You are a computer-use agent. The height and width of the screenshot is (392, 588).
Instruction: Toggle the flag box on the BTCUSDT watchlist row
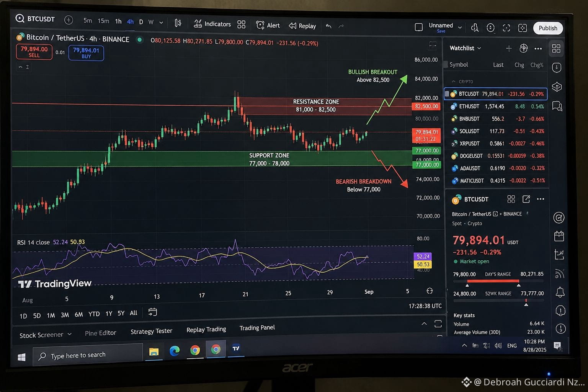coord(447,94)
